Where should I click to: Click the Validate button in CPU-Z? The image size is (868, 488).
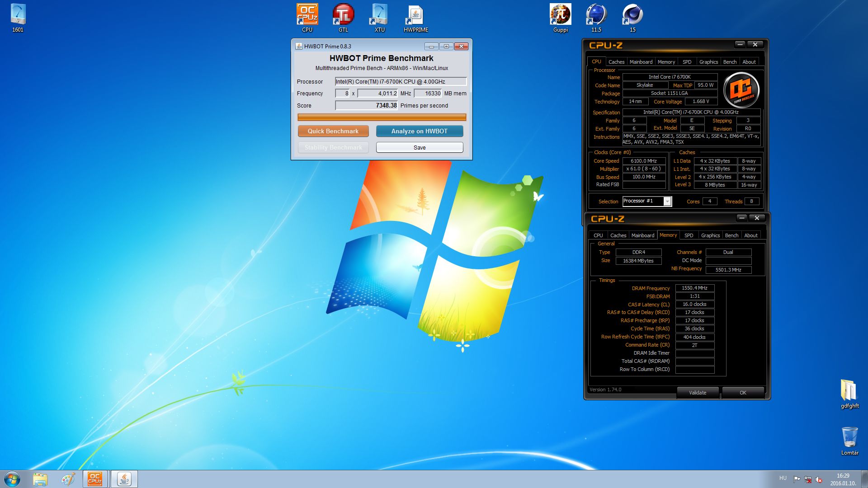coord(697,393)
